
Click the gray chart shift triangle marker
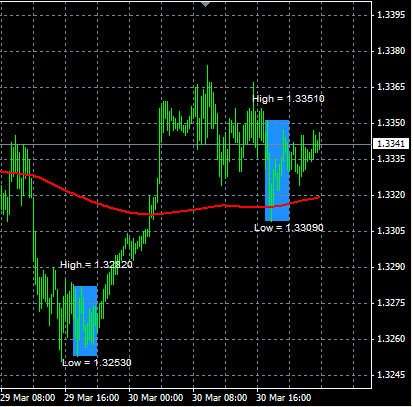[x=205, y=4]
